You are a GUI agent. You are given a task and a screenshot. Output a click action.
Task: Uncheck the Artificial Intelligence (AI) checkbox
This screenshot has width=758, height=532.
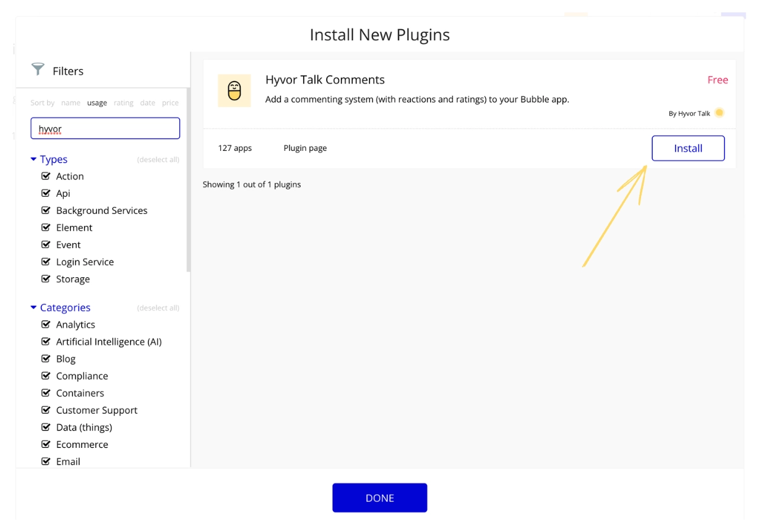(46, 341)
